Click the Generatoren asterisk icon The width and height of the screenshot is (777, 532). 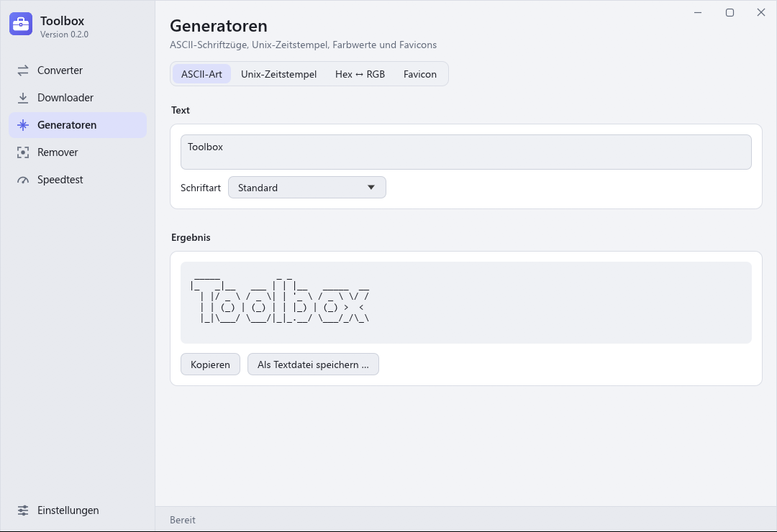[x=23, y=125]
